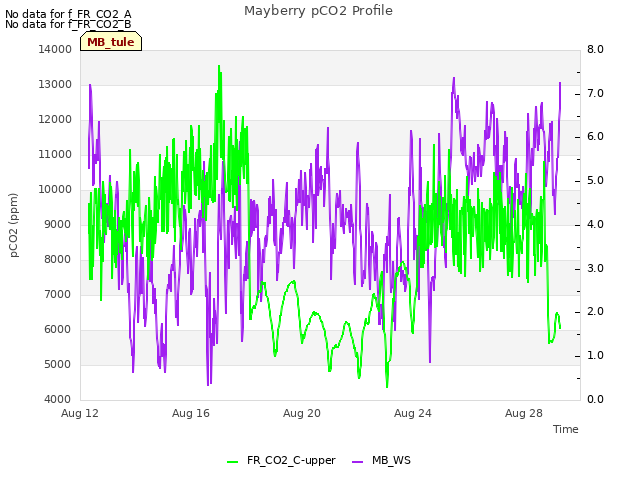Click the 13000 left axis value

point(55,84)
